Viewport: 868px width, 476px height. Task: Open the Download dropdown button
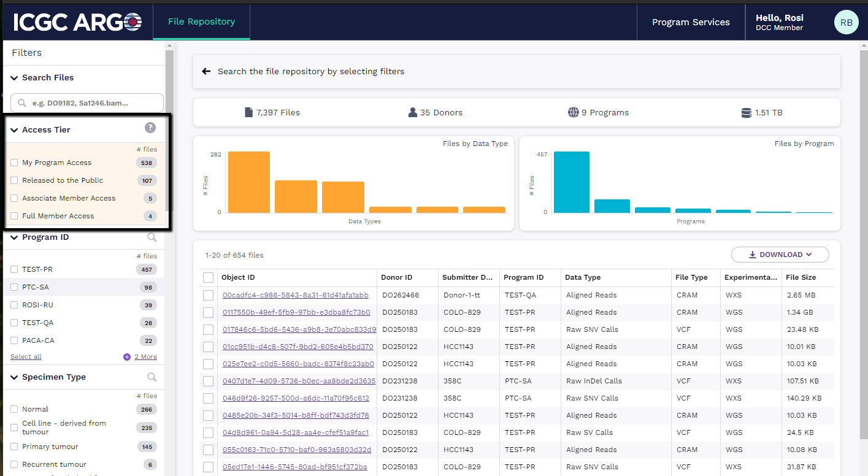pyautogui.click(x=780, y=255)
